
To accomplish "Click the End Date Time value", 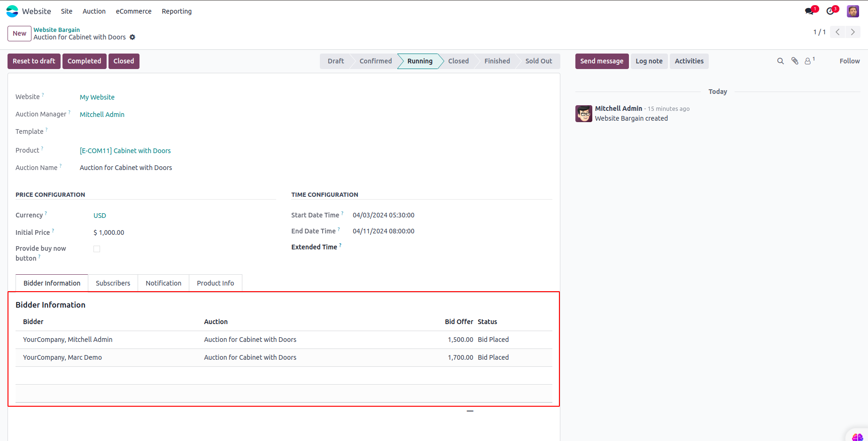I will [384, 231].
